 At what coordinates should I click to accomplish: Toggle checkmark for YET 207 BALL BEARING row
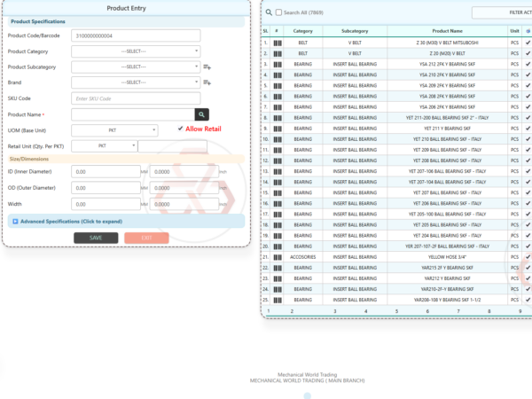[528, 192]
